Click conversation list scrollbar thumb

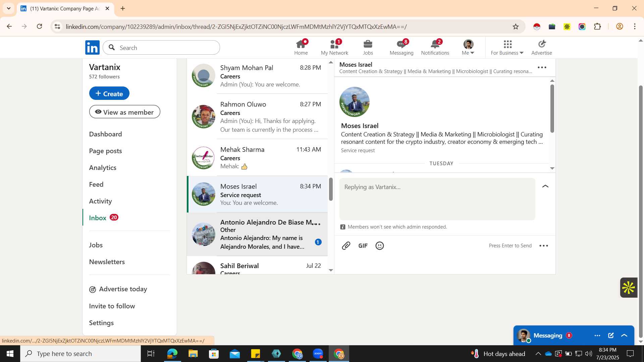pyautogui.click(x=331, y=189)
